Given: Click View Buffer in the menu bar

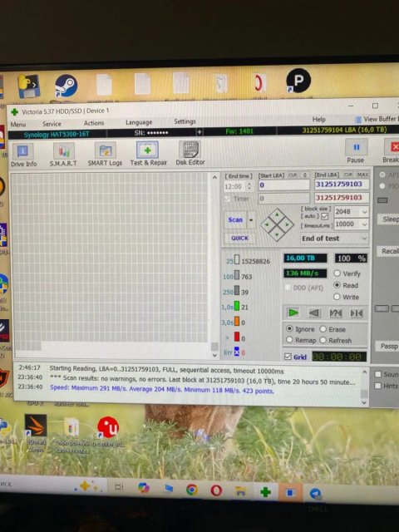Looking at the screenshot, I should coord(377,119).
